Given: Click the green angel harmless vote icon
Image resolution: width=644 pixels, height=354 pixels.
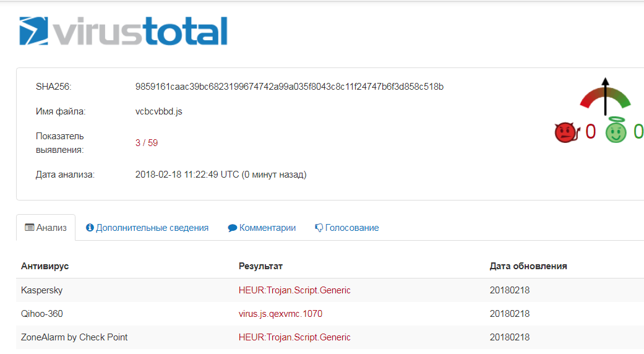Looking at the screenshot, I should pos(616,131).
